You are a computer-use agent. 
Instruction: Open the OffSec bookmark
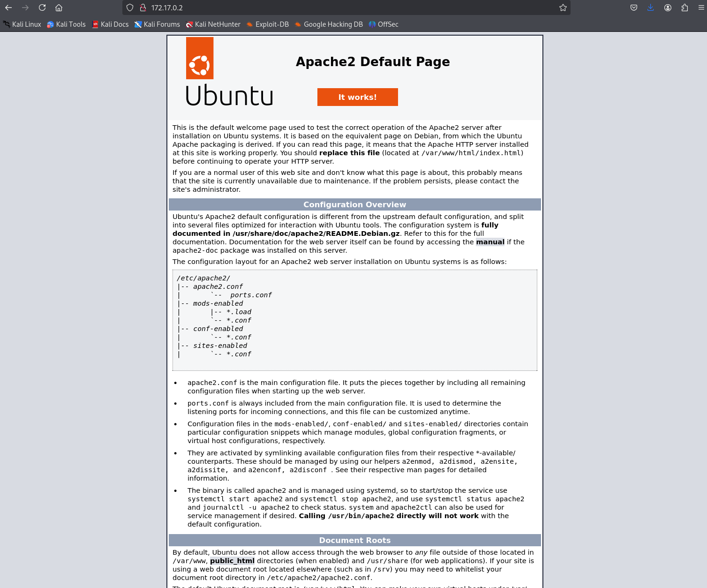[x=384, y=24]
